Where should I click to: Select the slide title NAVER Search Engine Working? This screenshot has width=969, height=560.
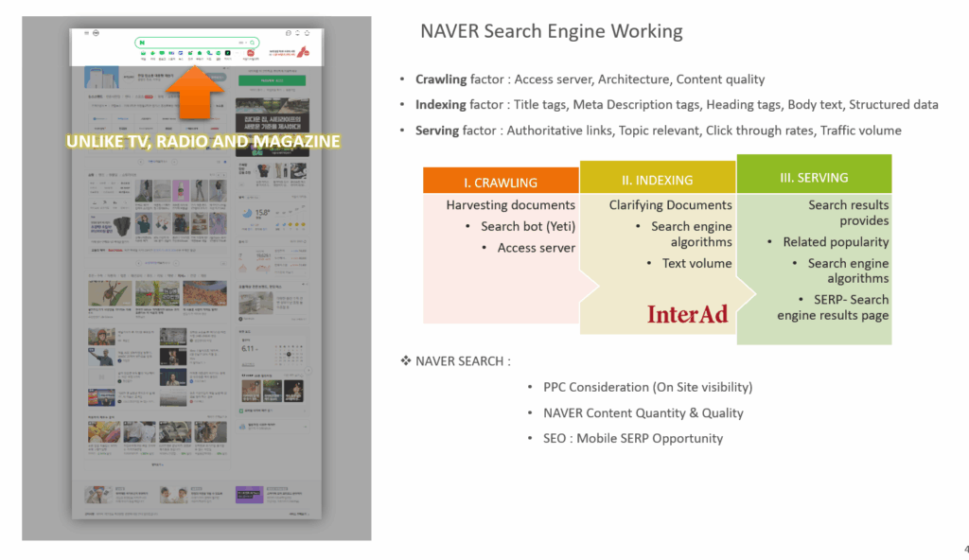point(552,31)
